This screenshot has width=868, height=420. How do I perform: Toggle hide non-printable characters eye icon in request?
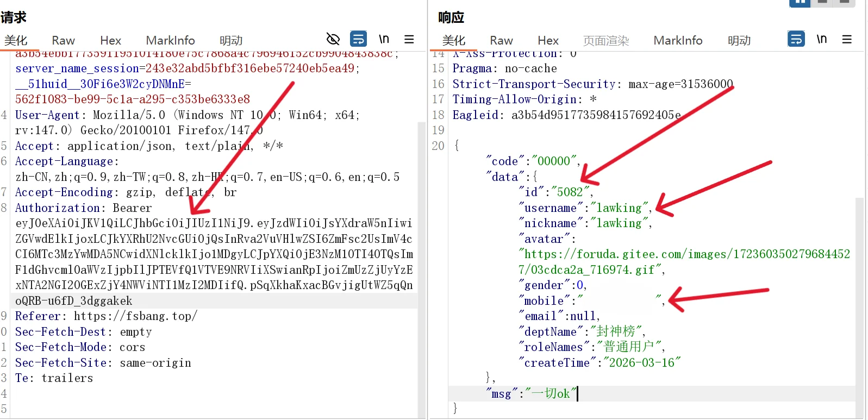[333, 39]
